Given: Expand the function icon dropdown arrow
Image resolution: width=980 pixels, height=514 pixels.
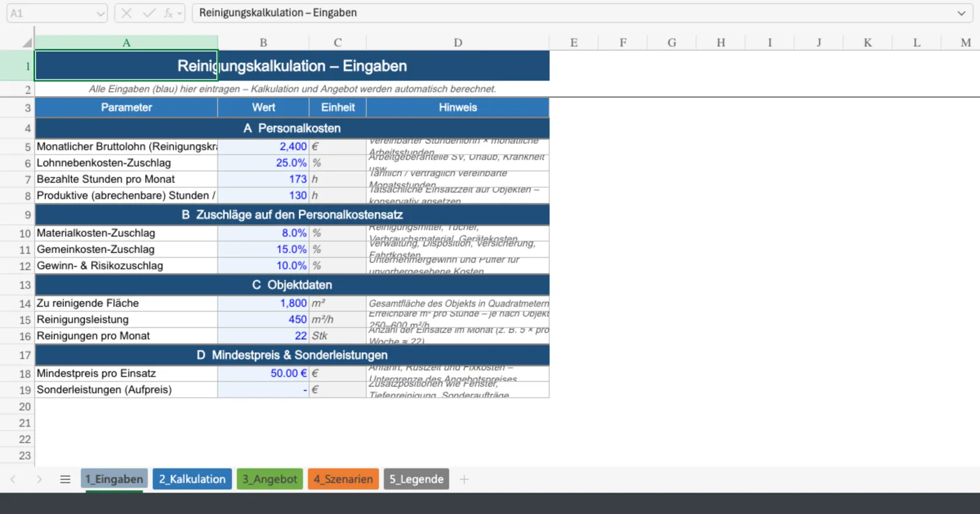Looking at the screenshot, I should 179,13.
